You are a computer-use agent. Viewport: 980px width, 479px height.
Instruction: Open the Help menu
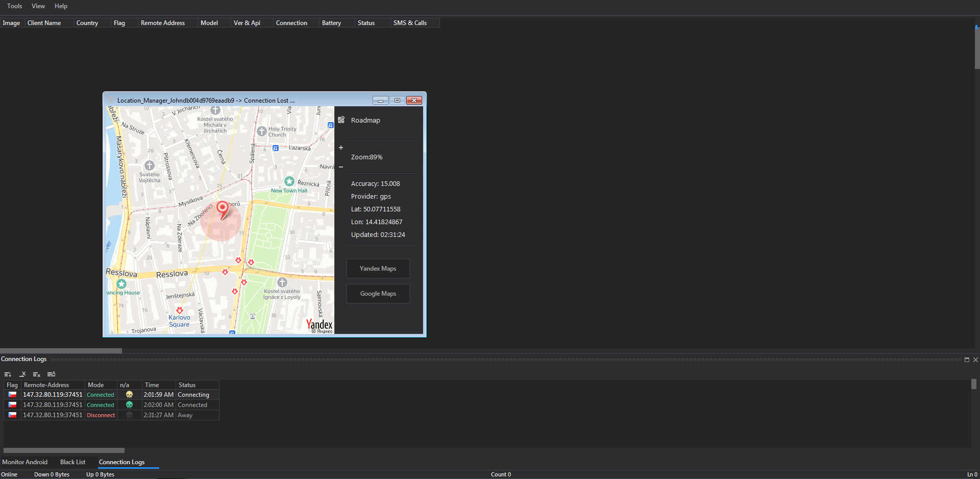[x=61, y=6]
